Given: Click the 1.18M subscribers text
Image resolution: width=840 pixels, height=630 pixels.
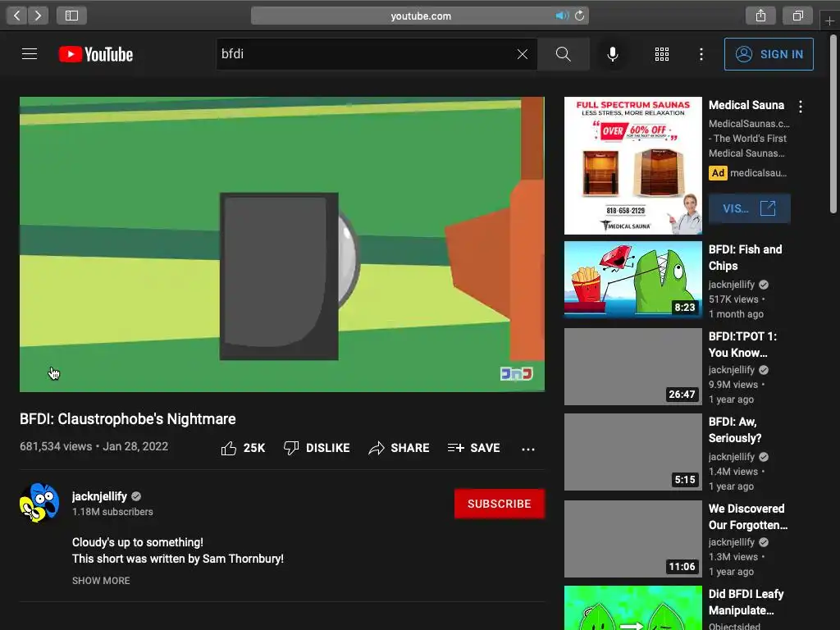Looking at the screenshot, I should [x=112, y=512].
